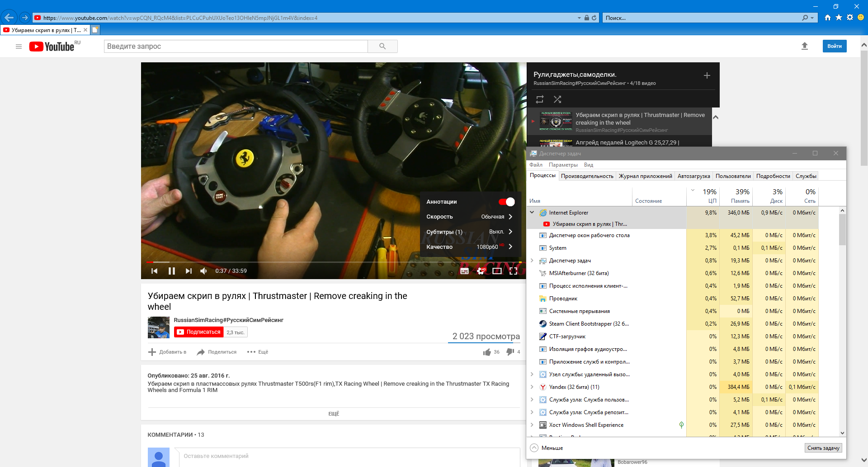Switch to the Пользователи tab
The width and height of the screenshot is (868, 467).
(733, 176)
